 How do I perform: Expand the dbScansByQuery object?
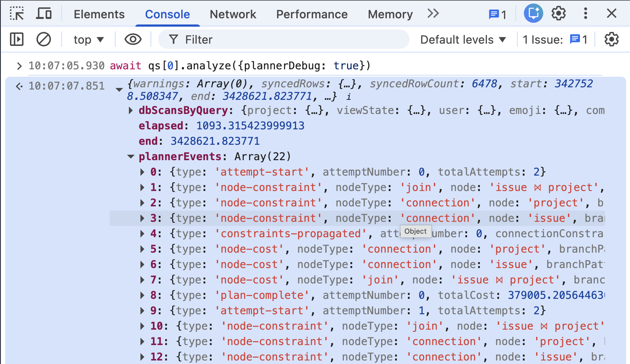pyautogui.click(x=130, y=110)
